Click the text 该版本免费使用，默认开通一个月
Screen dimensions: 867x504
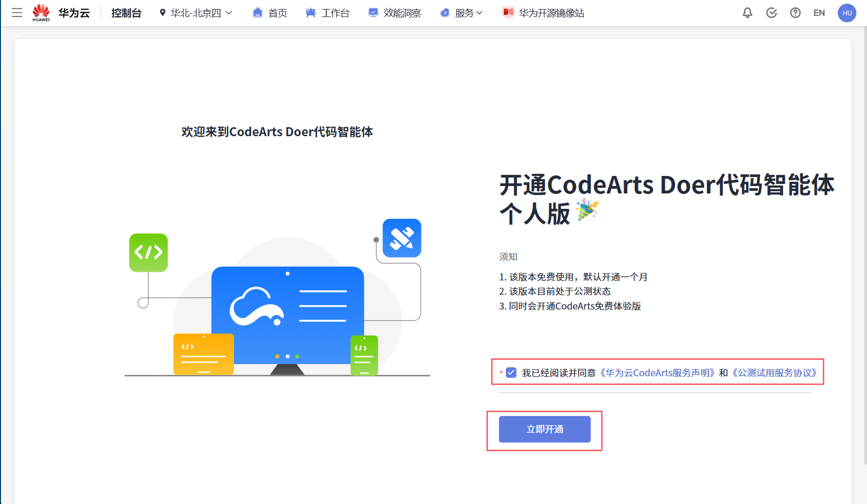point(578,277)
